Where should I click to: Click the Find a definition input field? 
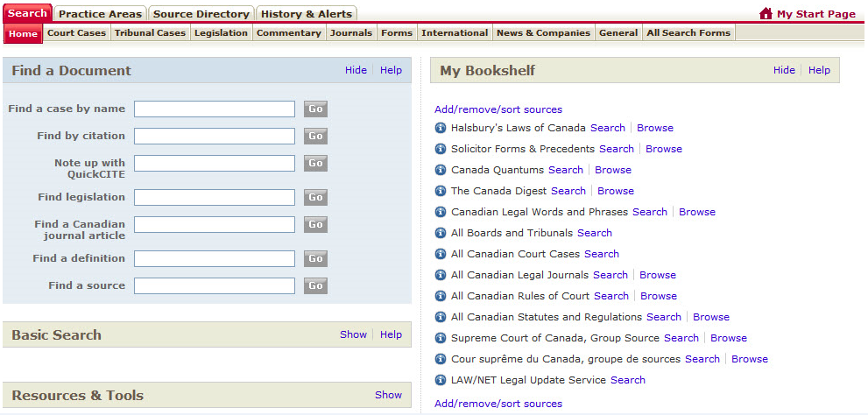(215, 259)
